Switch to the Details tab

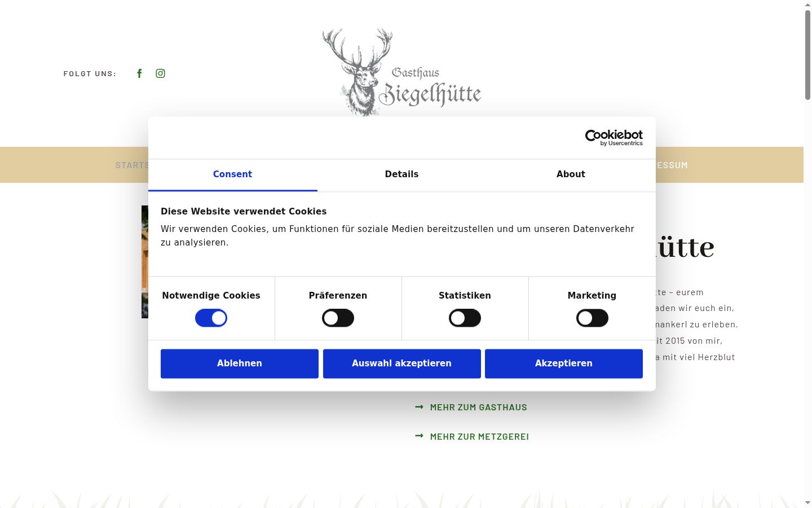pyautogui.click(x=401, y=174)
